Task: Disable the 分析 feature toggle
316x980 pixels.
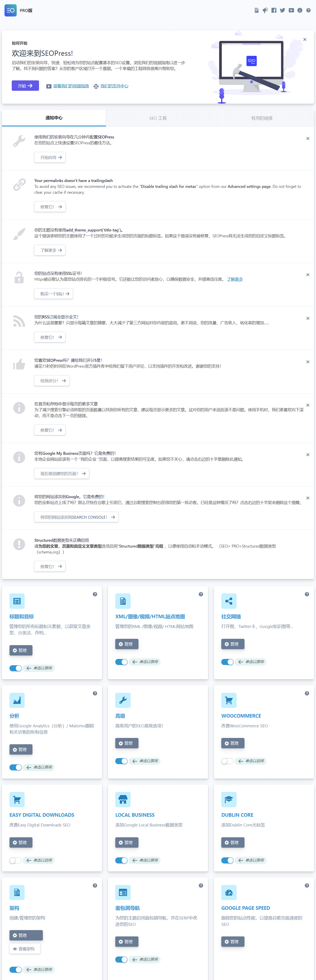Action: pyautogui.click(x=16, y=767)
